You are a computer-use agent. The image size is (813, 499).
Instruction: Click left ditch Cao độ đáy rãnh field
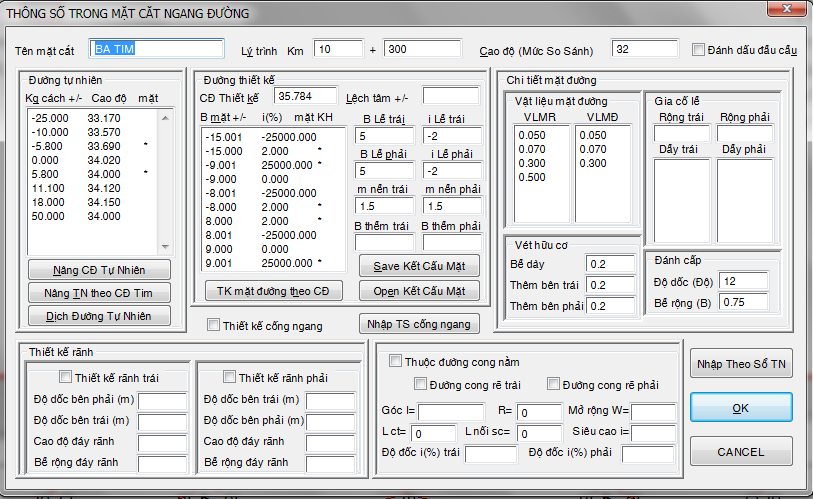point(162,443)
